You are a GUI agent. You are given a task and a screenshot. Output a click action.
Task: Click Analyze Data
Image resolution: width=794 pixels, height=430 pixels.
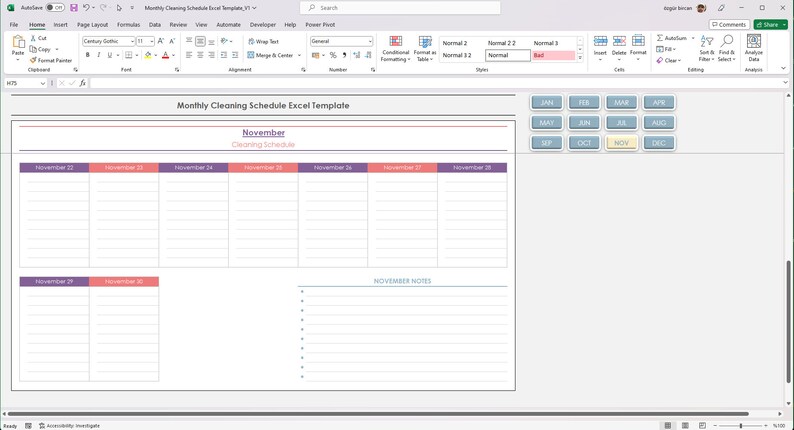pyautogui.click(x=753, y=48)
